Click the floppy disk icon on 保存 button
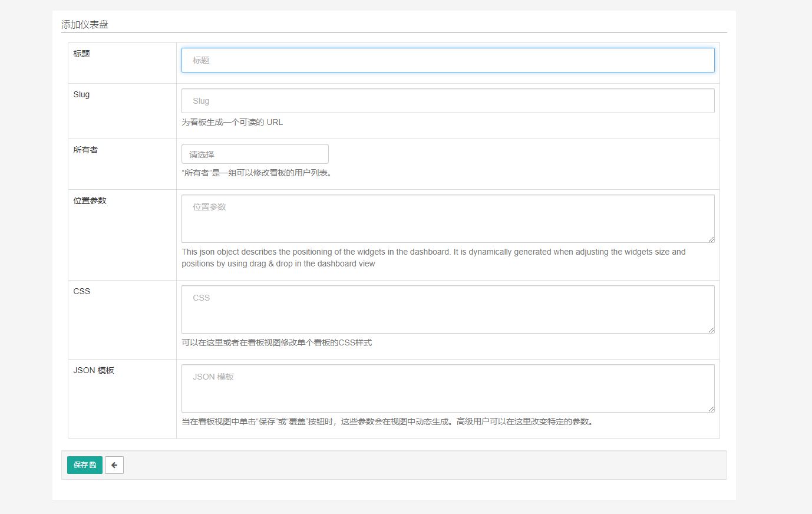The image size is (812, 514). [94, 465]
